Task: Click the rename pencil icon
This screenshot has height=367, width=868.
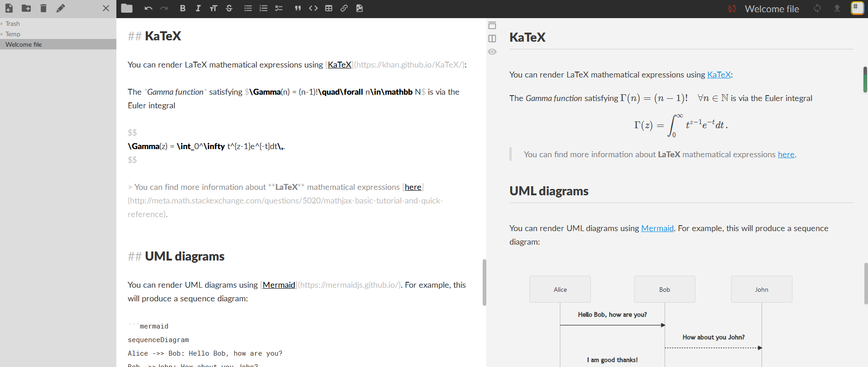Action: pos(61,8)
